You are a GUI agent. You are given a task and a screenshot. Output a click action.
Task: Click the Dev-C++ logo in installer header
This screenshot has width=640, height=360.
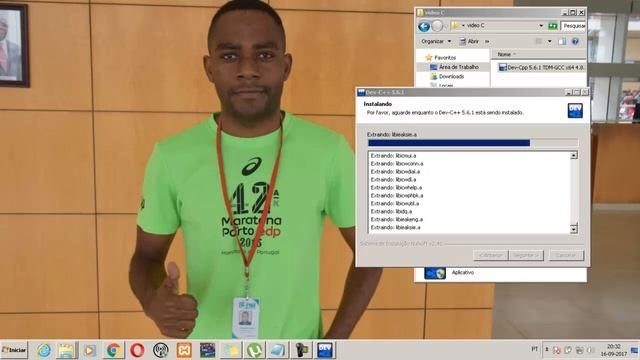(575, 110)
